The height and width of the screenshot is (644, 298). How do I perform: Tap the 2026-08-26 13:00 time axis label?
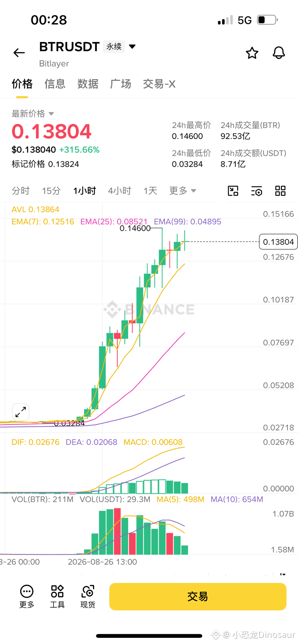coord(102,562)
